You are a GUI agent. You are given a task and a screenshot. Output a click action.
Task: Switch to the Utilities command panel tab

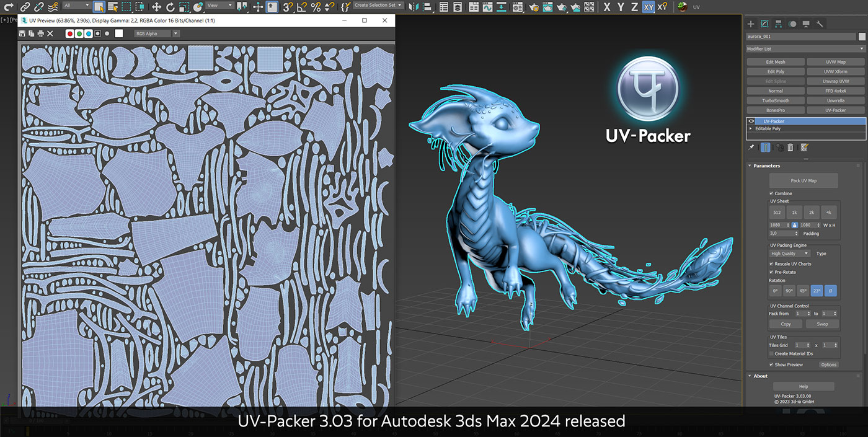pos(820,24)
